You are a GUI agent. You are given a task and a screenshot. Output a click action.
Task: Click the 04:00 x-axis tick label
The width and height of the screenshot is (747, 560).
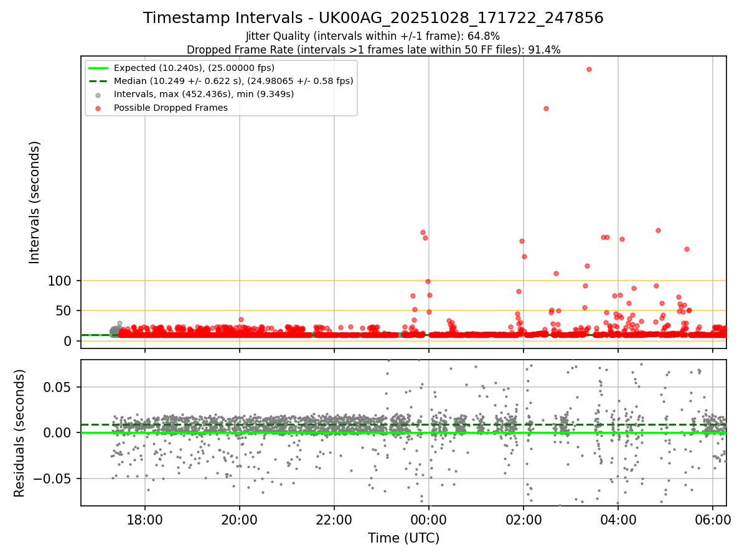pos(618,519)
